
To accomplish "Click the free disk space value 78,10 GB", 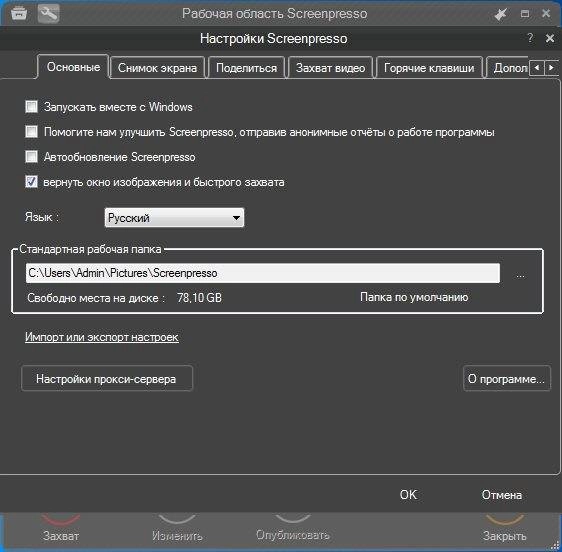I will tap(199, 298).
